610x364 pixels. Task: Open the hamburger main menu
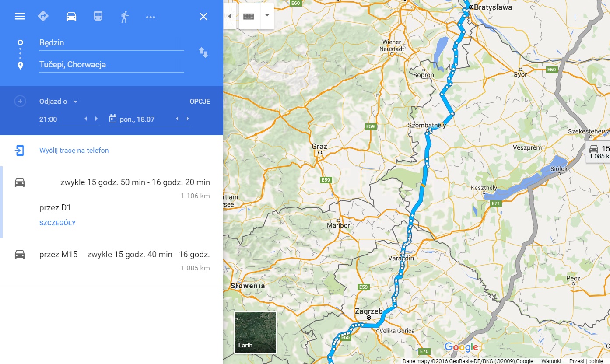(20, 17)
